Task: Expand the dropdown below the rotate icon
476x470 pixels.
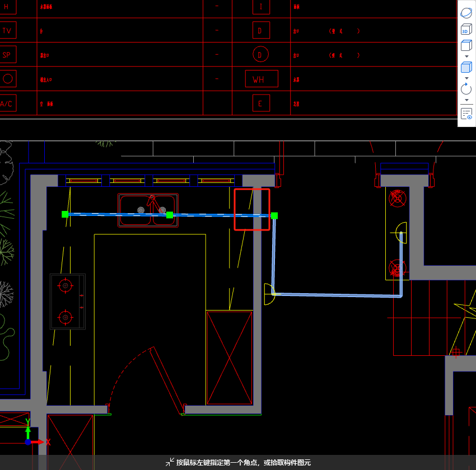Action: (x=466, y=100)
